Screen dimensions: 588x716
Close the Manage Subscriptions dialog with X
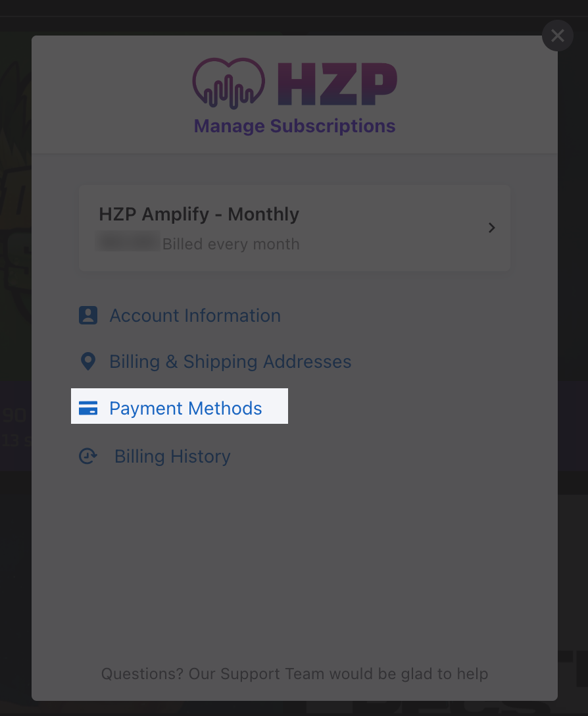[x=557, y=36]
